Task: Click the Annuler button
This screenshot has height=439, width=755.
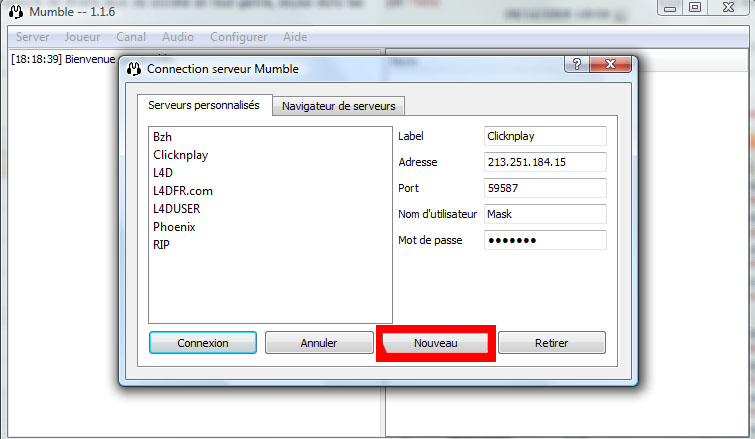Action: pos(319,343)
